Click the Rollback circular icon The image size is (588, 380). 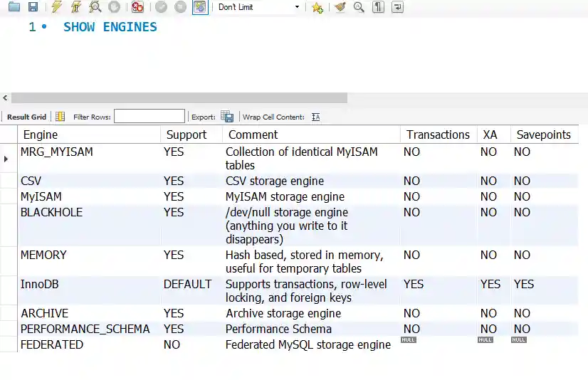pos(180,6)
